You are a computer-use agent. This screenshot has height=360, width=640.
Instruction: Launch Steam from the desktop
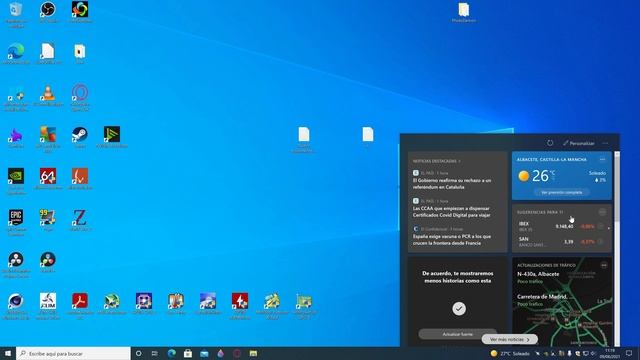click(x=80, y=137)
